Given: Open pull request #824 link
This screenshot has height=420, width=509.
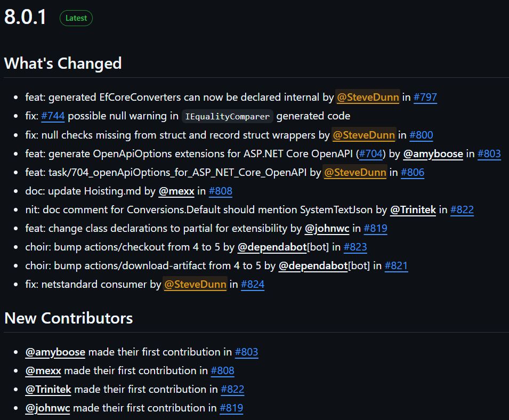Looking at the screenshot, I should [x=253, y=285].
